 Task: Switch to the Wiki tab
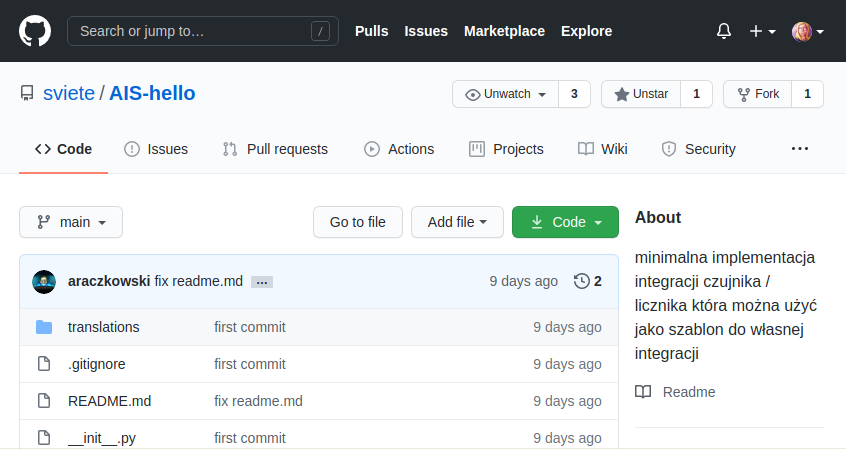tap(602, 149)
